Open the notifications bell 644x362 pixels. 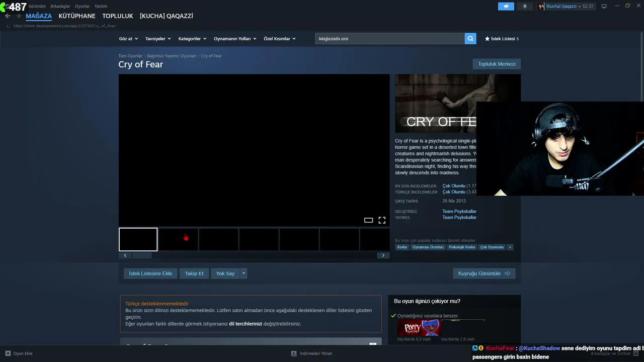point(525,6)
